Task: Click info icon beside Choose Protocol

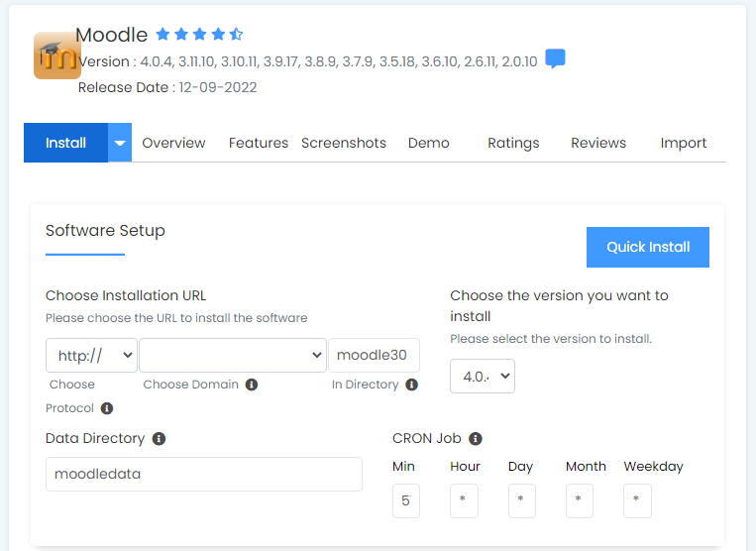Action: point(107,408)
